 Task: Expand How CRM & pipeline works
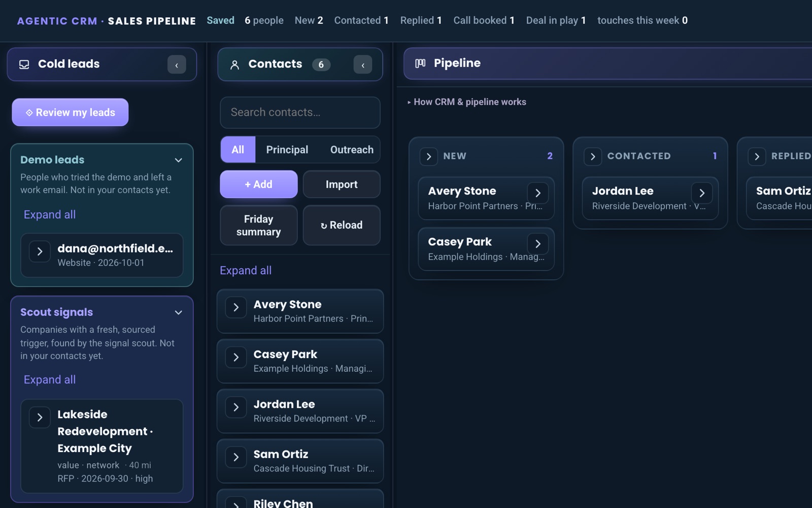tap(467, 102)
